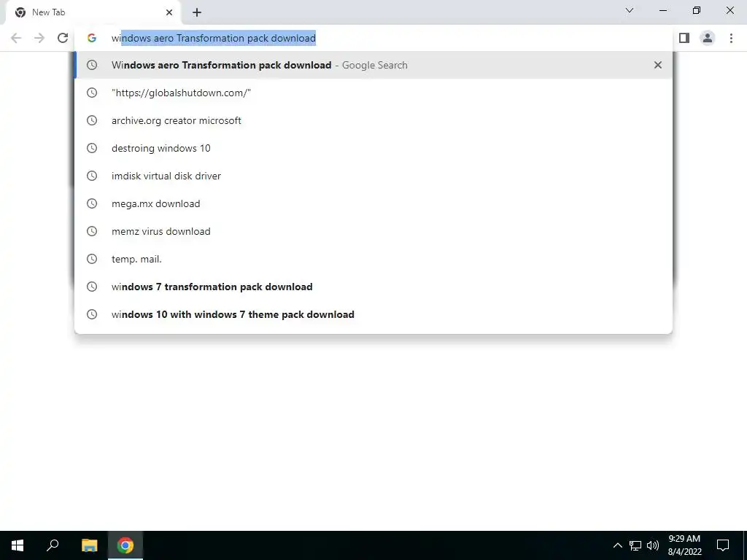Screen dimensions: 747x560
Task: Reload the page with refresh icon
Action: tap(63, 38)
